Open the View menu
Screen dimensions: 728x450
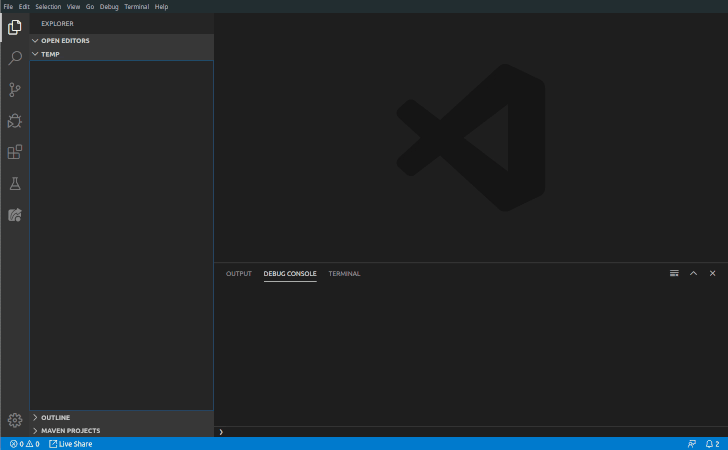[x=73, y=7]
